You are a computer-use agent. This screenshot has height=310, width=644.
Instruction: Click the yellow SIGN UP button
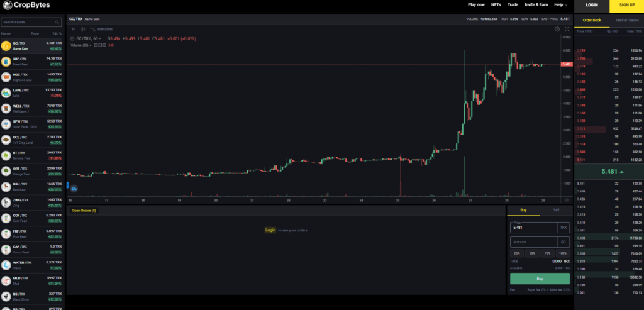coord(626,5)
